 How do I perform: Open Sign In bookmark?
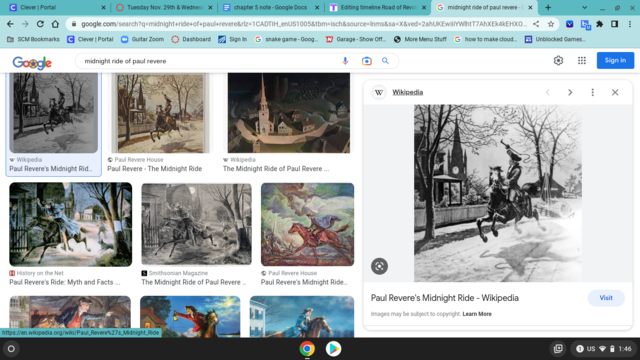[x=233, y=39]
